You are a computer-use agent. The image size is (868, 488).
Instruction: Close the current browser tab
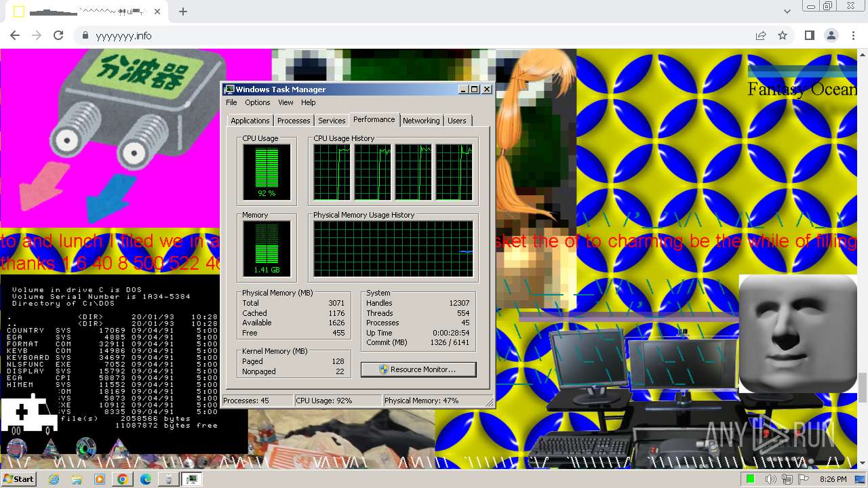[x=157, y=12]
